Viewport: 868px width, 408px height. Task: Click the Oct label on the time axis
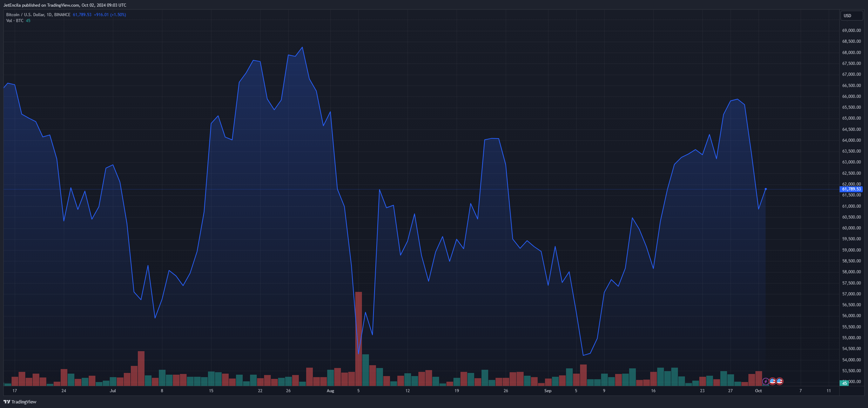[x=758, y=391]
